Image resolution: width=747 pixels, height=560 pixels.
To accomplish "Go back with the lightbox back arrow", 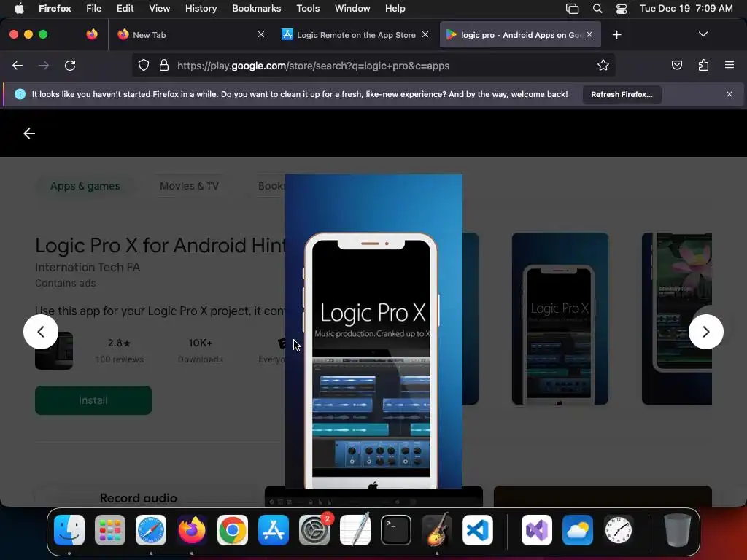I will [x=29, y=133].
